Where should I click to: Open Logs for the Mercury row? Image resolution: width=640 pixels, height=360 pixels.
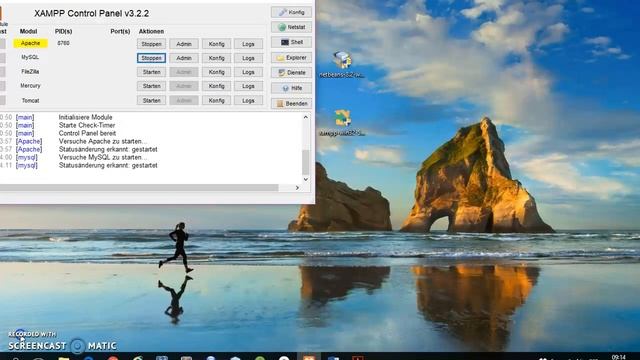[248, 86]
